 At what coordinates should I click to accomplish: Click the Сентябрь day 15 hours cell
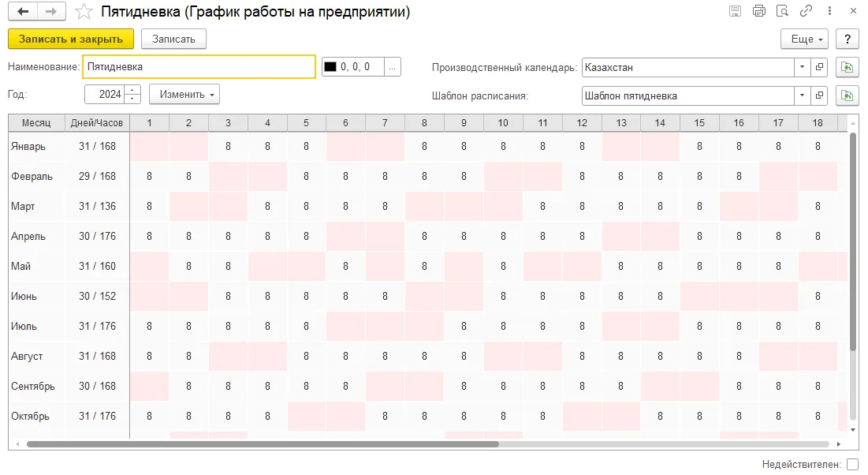pyautogui.click(x=700, y=386)
